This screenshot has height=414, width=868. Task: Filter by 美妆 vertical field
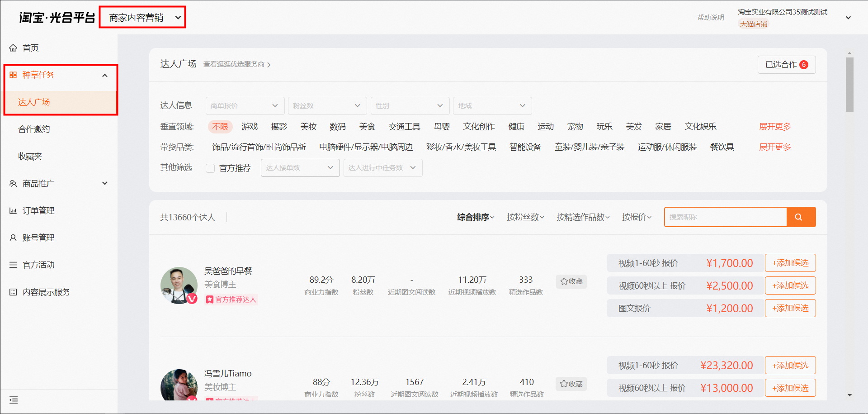[x=308, y=127]
